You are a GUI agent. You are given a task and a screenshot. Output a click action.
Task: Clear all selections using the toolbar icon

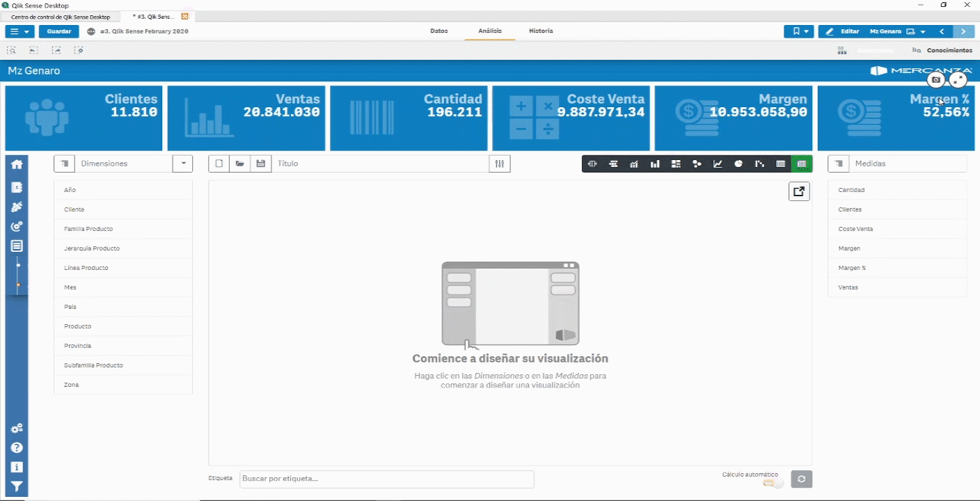[79, 50]
